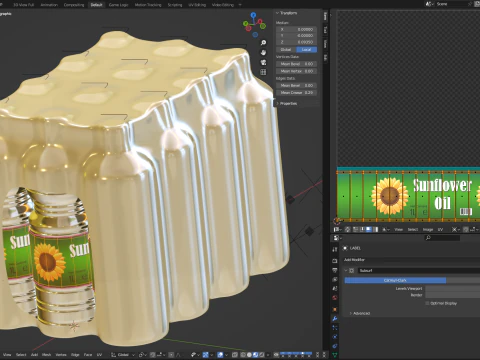Open the Physics properties tab icon
The image size is (480, 360).
tap(335, 337)
